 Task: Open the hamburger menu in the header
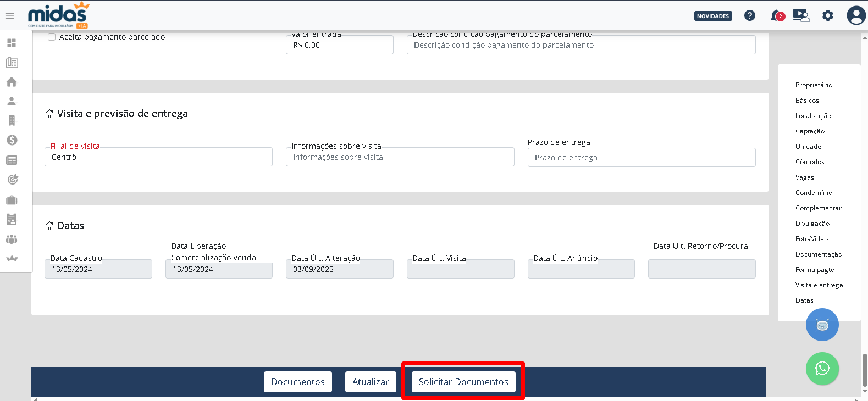click(x=10, y=16)
